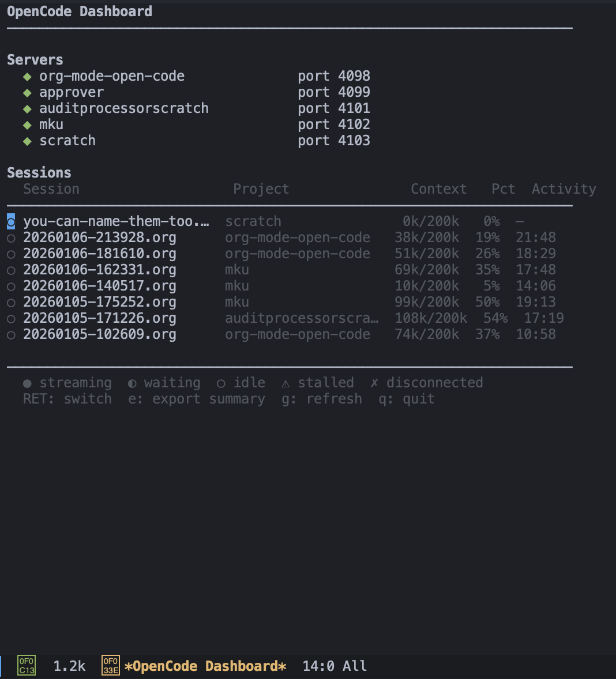
Task: Click the green diamond beside org-mode-open-code server
Action: (x=27, y=77)
